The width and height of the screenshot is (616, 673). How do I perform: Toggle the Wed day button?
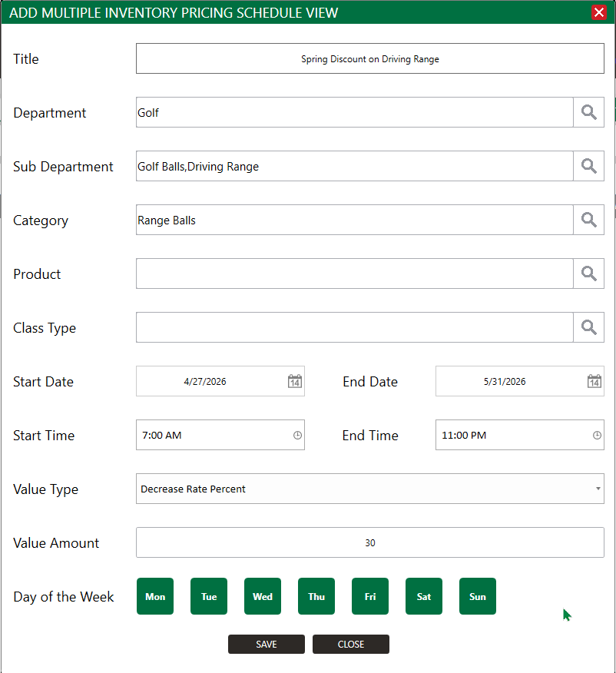pos(263,596)
